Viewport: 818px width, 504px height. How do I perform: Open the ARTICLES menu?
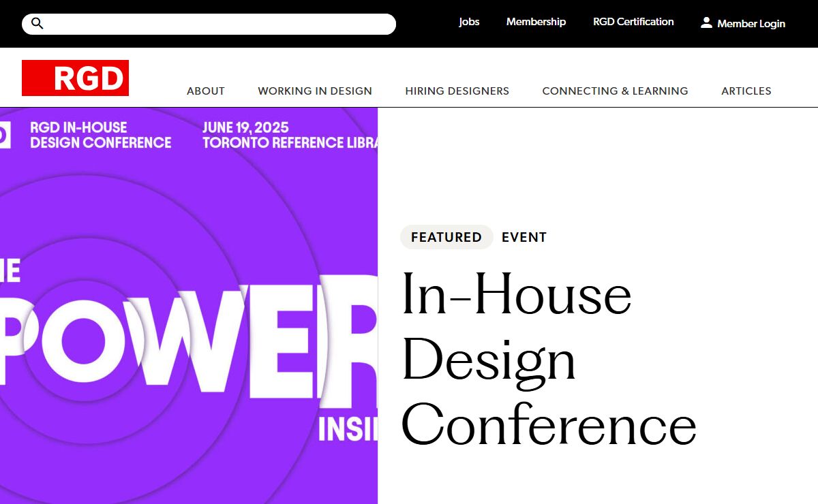point(746,91)
